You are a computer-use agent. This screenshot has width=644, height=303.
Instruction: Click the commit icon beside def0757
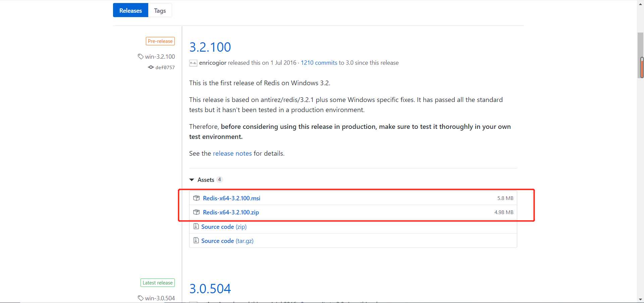coord(151,67)
